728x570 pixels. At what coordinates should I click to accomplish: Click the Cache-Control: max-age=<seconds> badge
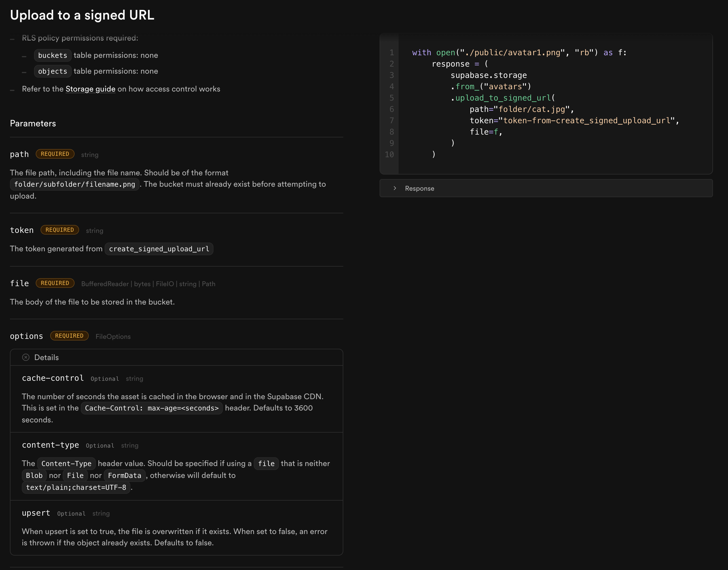pyautogui.click(x=151, y=408)
